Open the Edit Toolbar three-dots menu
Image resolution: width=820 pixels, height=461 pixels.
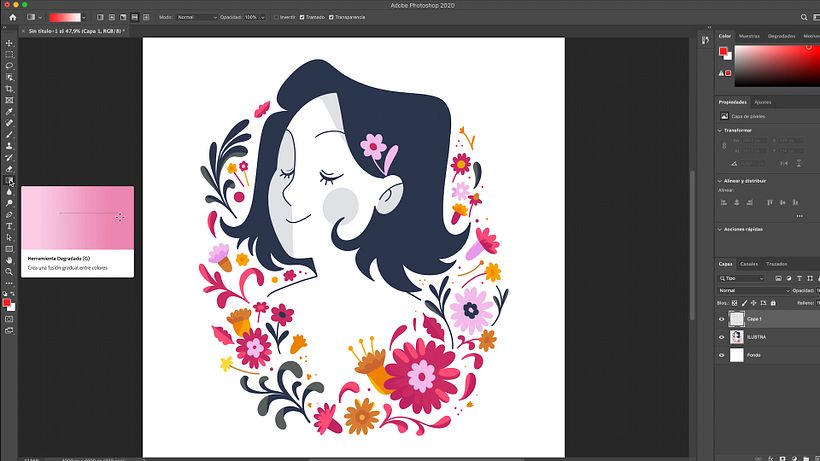pos(9,283)
